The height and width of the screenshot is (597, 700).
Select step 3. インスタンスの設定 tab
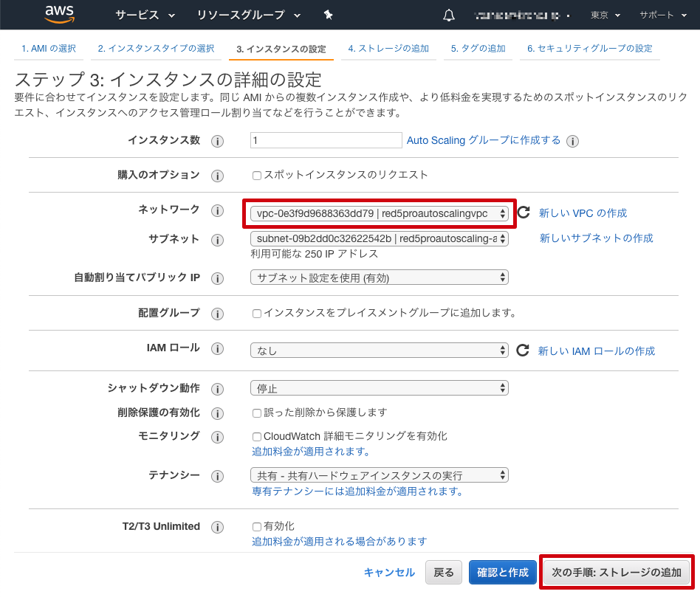[281, 49]
